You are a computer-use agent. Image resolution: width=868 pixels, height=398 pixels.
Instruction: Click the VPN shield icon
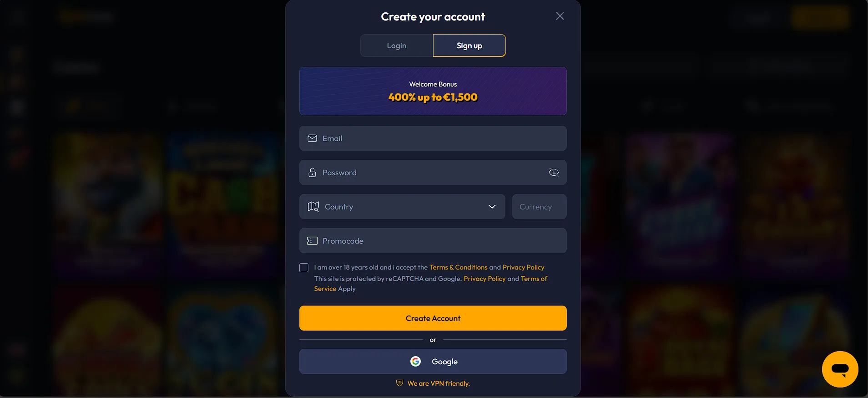[x=399, y=383]
